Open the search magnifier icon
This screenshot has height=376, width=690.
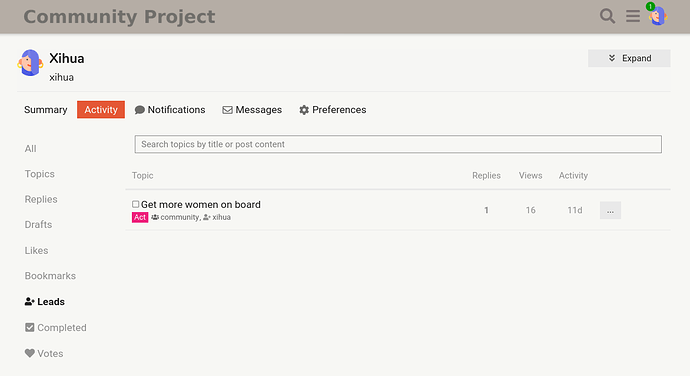607,16
